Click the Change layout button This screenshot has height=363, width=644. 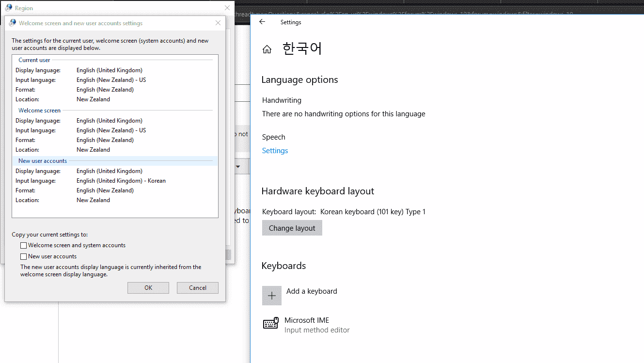[x=292, y=228]
